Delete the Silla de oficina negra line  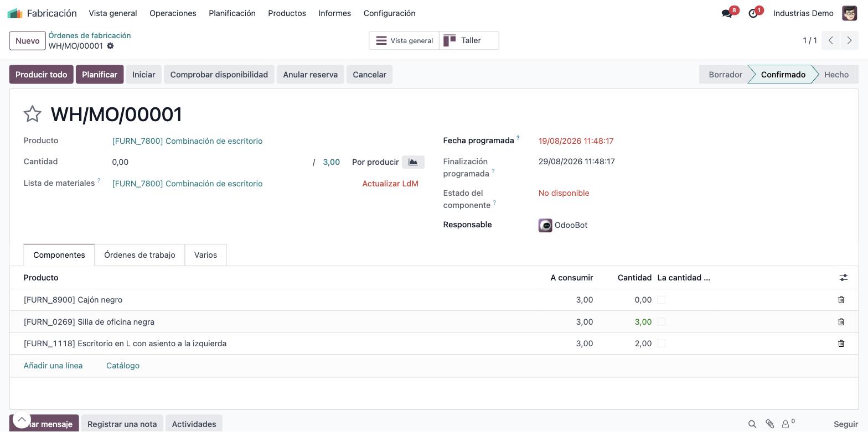click(841, 322)
